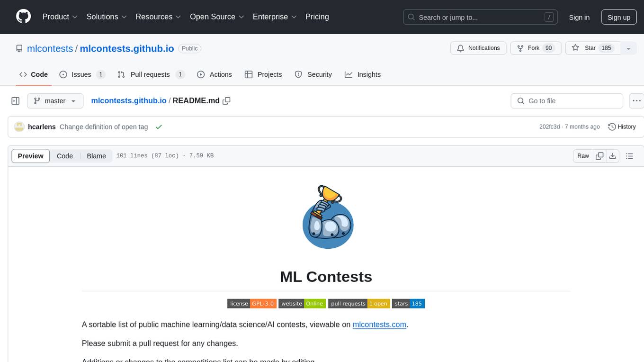
Task: Select the Code view
Action: (65, 156)
